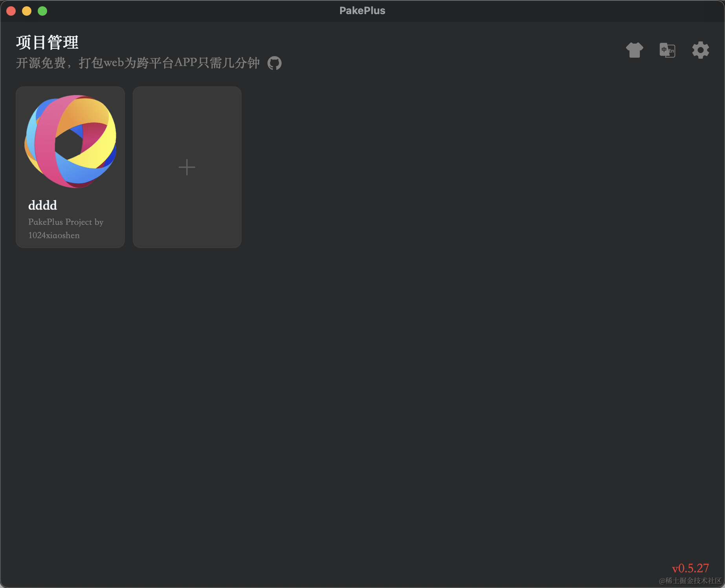Click the PakePlus Project by 1024xiaoshen description
725x588 pixels.
(66, 228)
